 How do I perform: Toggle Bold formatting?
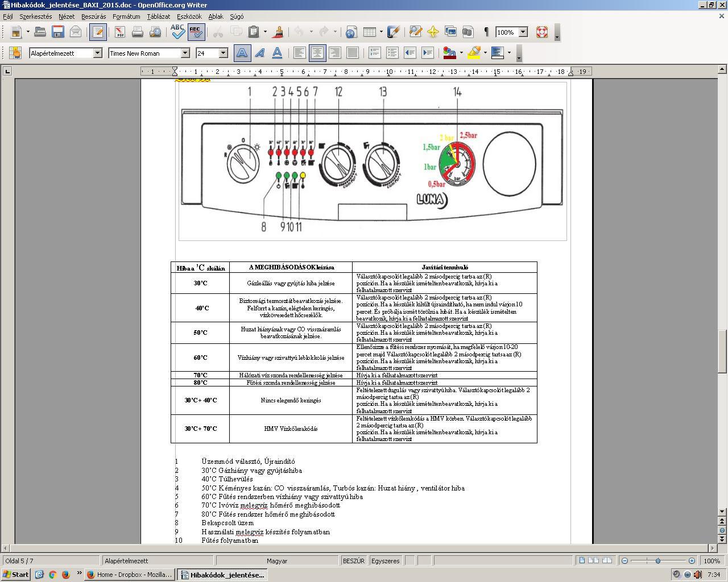pos(242,53)
